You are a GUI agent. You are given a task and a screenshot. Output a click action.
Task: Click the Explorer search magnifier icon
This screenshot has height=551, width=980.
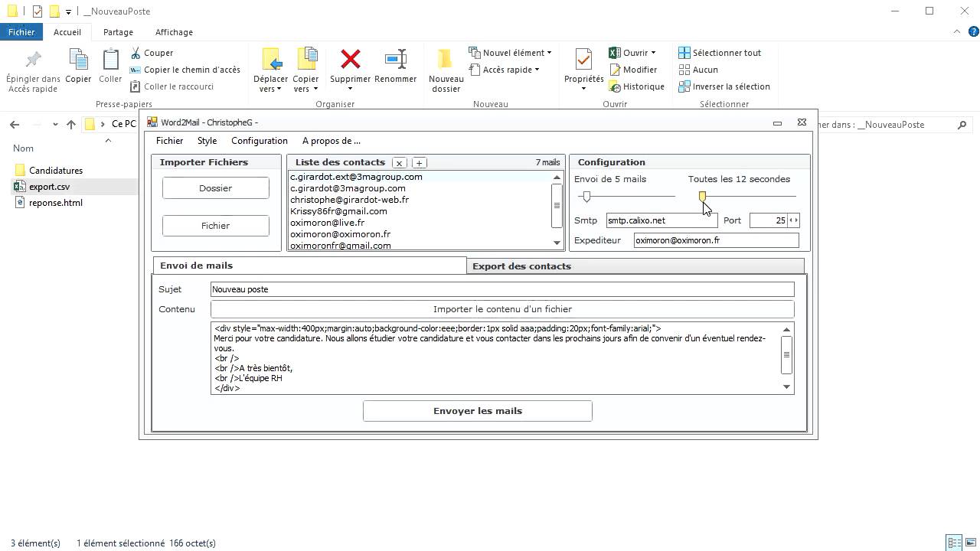pyautogui.click(x=963, y=124)
